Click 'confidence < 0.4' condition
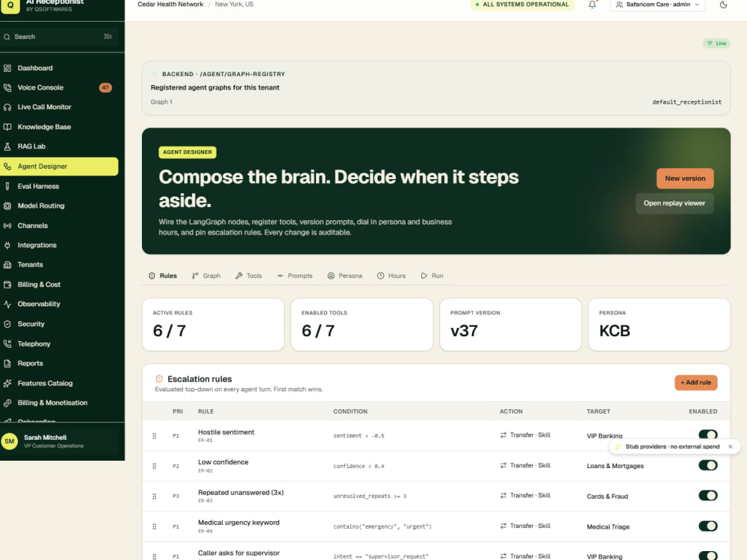The image size is (747, 560). 359,466
